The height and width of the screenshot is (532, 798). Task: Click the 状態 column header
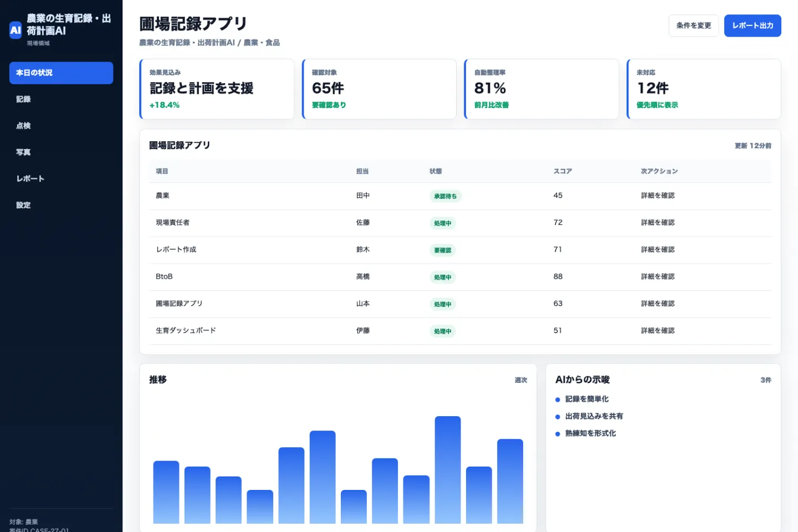(436, 171)
